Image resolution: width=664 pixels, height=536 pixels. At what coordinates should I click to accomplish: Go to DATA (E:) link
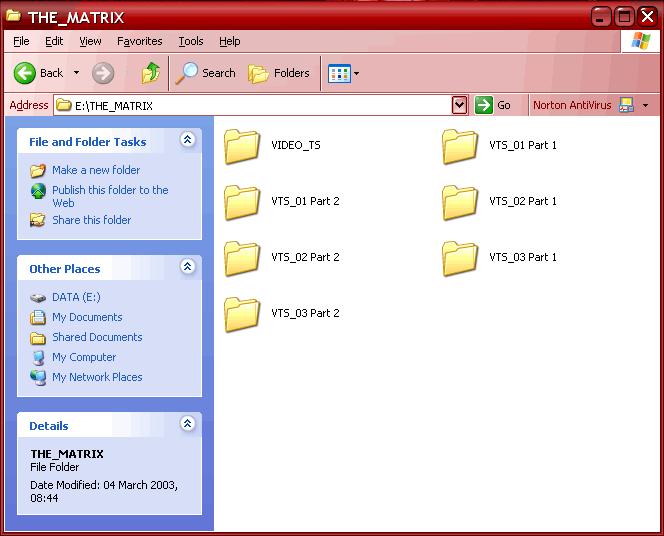point(76,297)
